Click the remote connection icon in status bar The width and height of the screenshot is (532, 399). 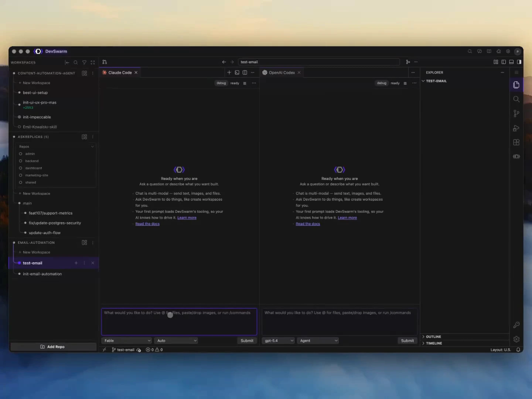point(105,349)
